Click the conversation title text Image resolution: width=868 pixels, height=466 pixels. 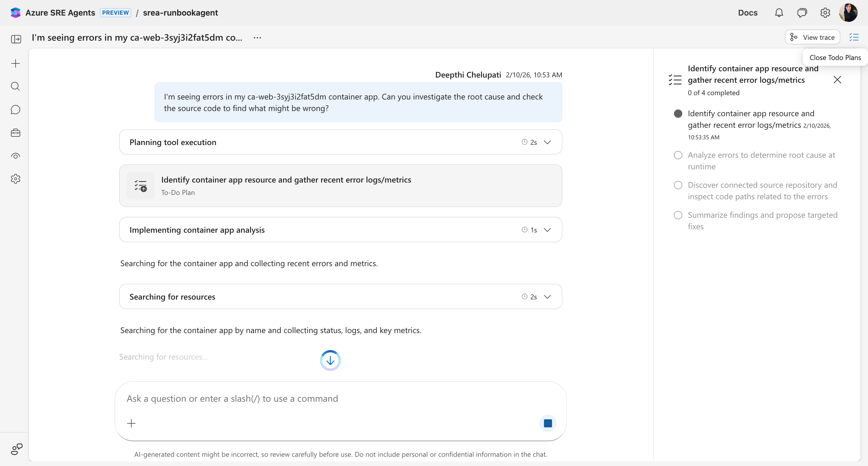(137, 38)
